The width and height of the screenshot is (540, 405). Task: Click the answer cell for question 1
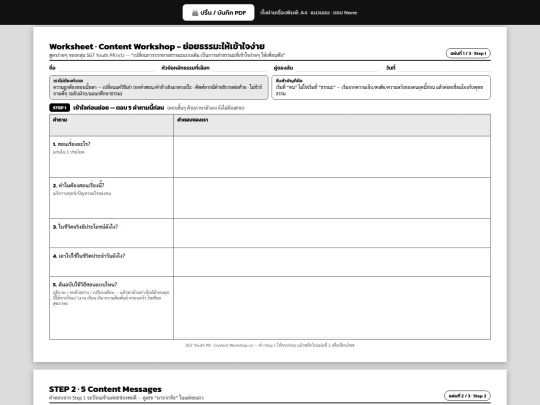coord(332,157)
